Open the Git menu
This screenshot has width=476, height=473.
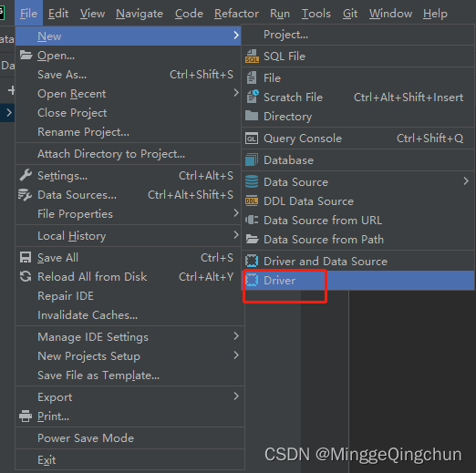click(x=350, y=14)
